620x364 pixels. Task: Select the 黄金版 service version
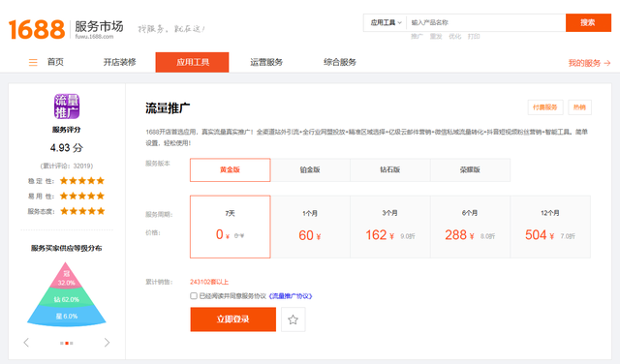pyautogui.click(x=231, y=170)
